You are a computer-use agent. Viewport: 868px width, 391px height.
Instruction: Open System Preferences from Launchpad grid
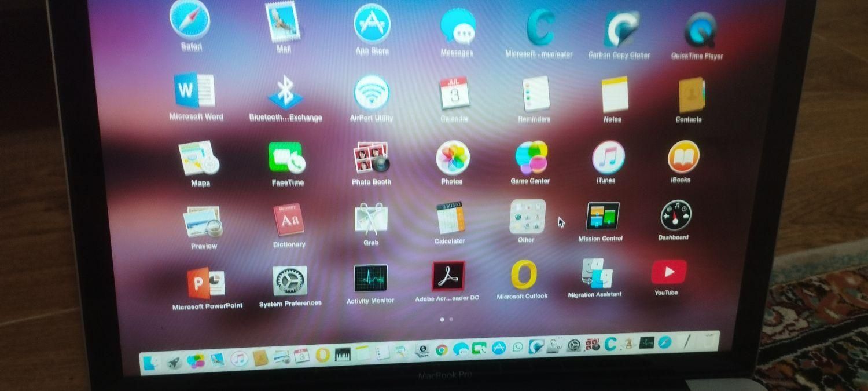[290, 282]
